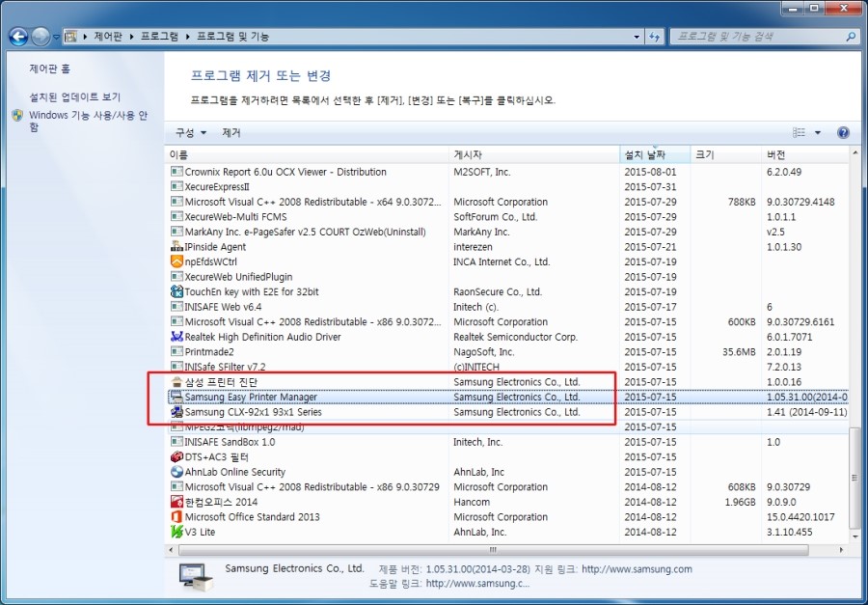Click the Crownix Report OCX Viewer icon

[x=176, y=171]
